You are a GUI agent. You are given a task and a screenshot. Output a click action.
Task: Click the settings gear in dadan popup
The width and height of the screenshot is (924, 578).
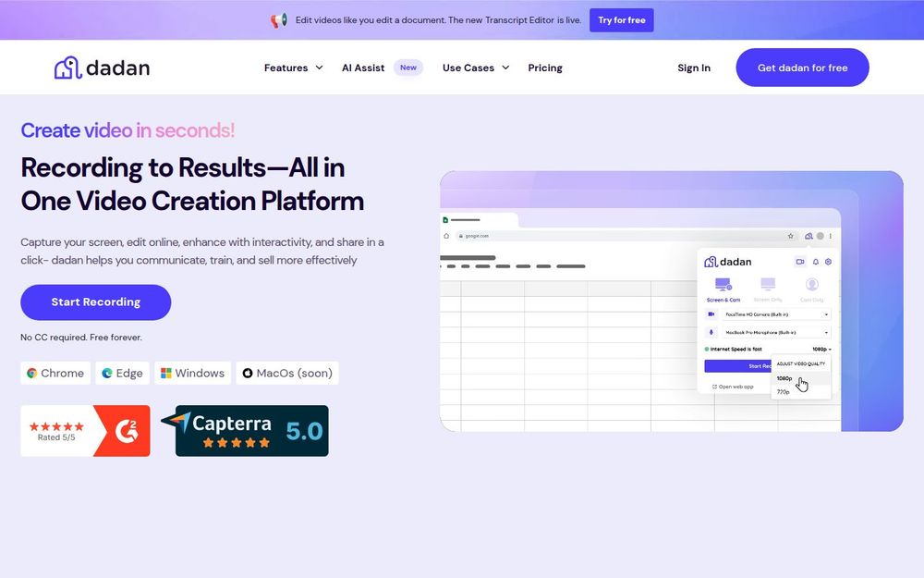click(x=828, y=262)
